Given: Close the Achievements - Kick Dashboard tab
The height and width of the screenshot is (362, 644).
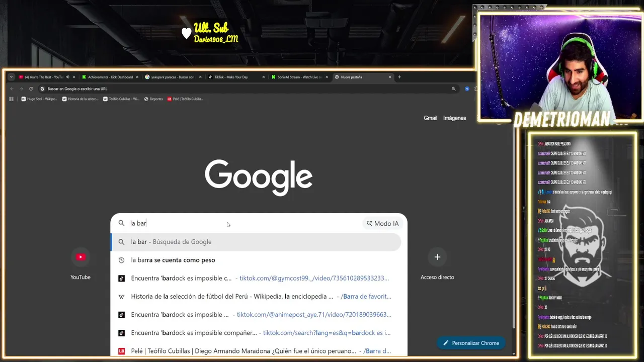Looking at the screenshot, I should tap(137, 77).
